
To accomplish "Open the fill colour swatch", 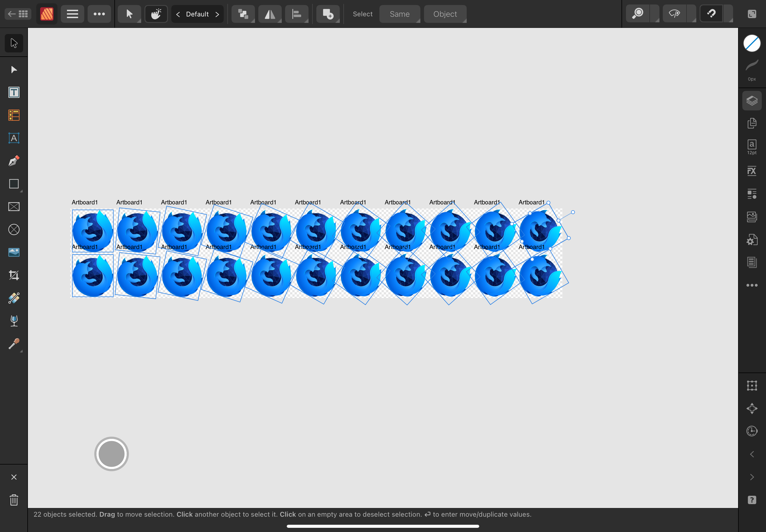I will click(x=752, y=43).
